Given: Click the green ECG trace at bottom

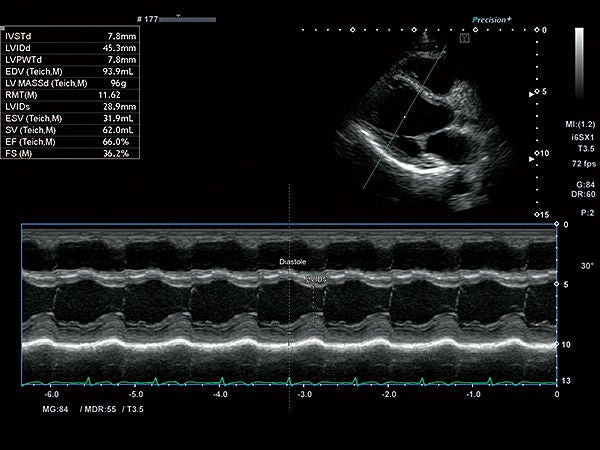Looking at the screenshot, I should 289,382.
